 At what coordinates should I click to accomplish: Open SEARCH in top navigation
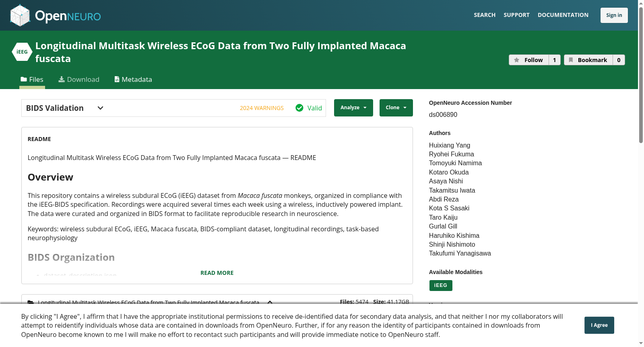485,15
